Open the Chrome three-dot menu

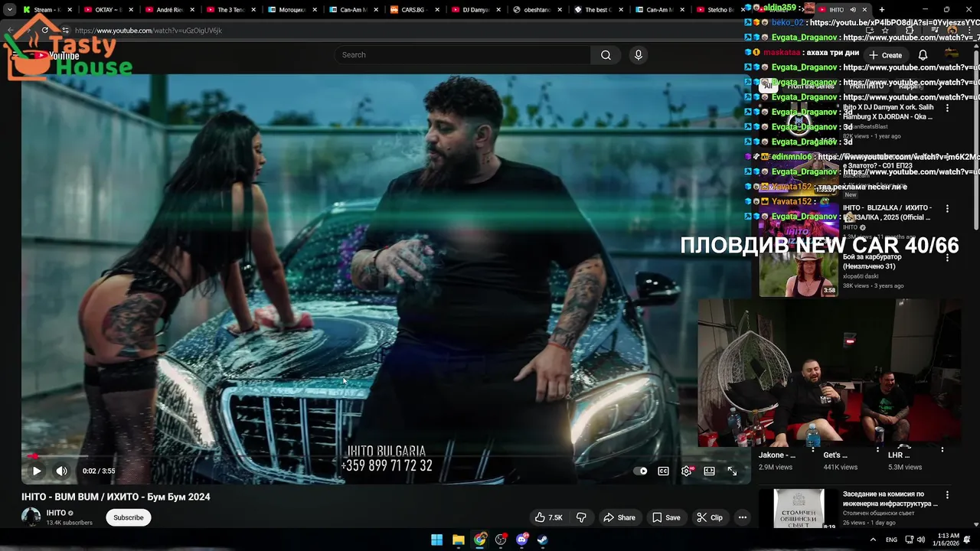click(x=969, y=31)
